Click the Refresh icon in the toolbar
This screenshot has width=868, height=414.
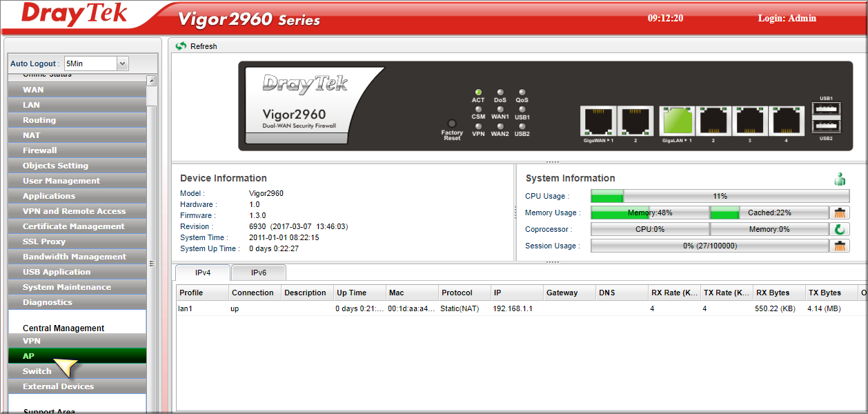point(181,46)
